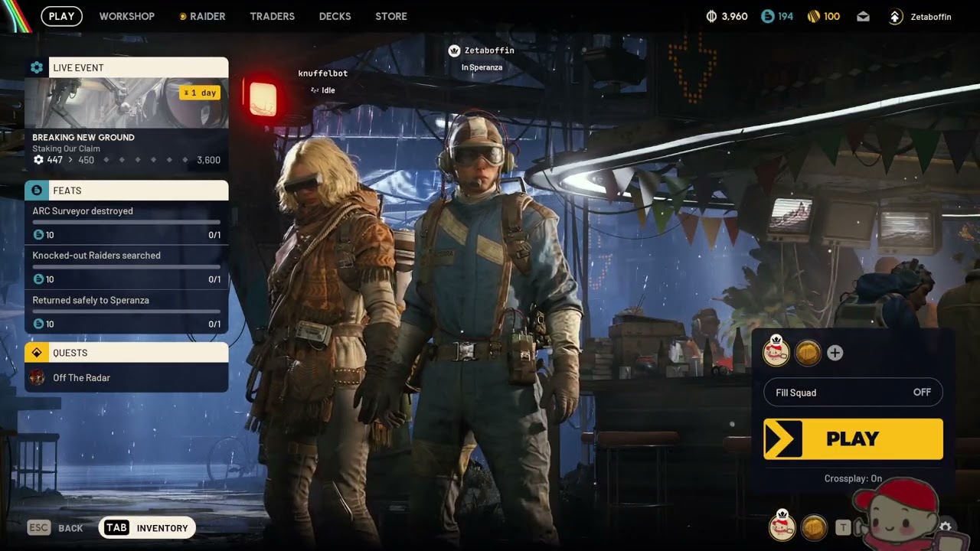
Task: Click the Zetaboffin squad leader nameplate
Action: (481, 51)
